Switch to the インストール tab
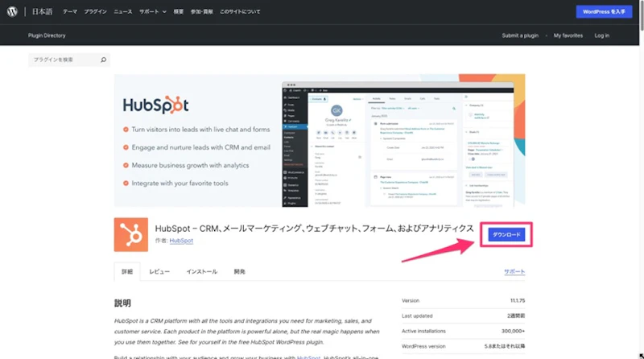This screenshot has width=644, height=359. tap(202, 271)
